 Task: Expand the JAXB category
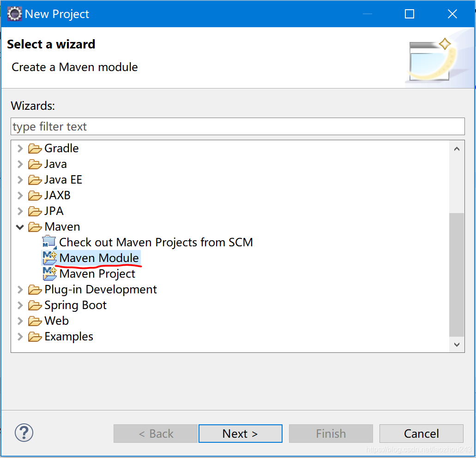pyautogui.click(x=20, y=196)
